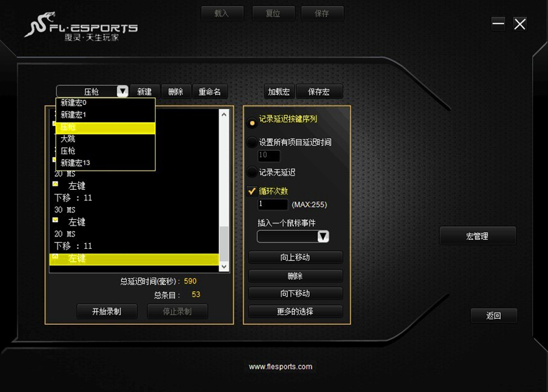
Task: Click the 加载宏 load macro button
Action: point(279,92)
